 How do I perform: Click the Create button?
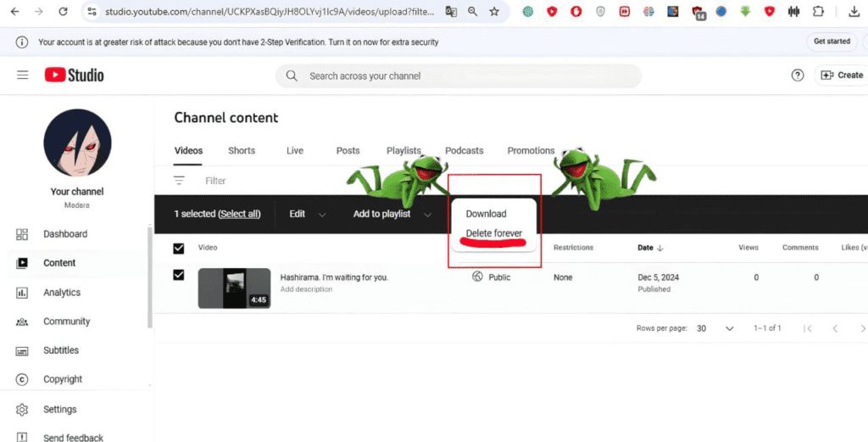[x=842, y=76]
